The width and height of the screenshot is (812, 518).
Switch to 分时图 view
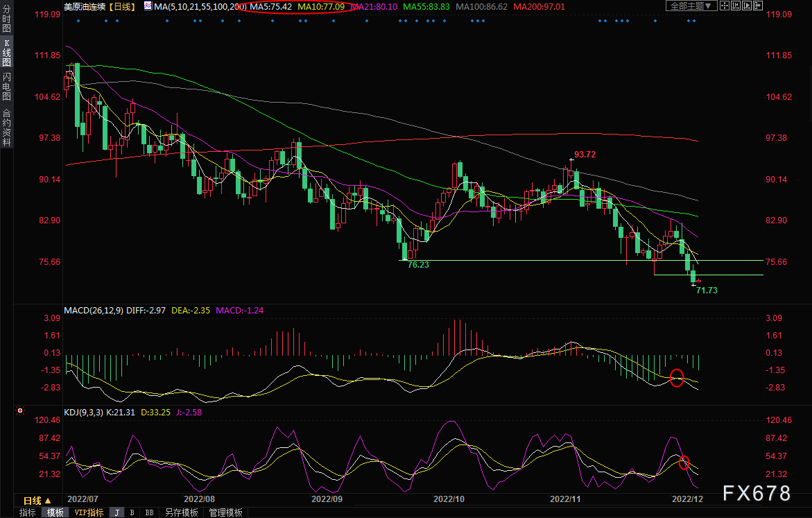click(x=7, y=19)
